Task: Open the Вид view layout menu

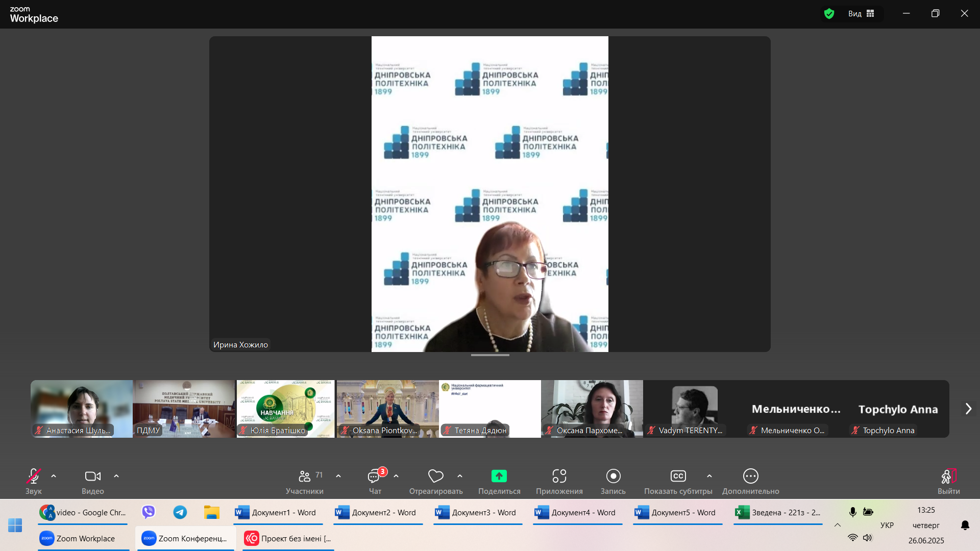Action: point(862,14)
